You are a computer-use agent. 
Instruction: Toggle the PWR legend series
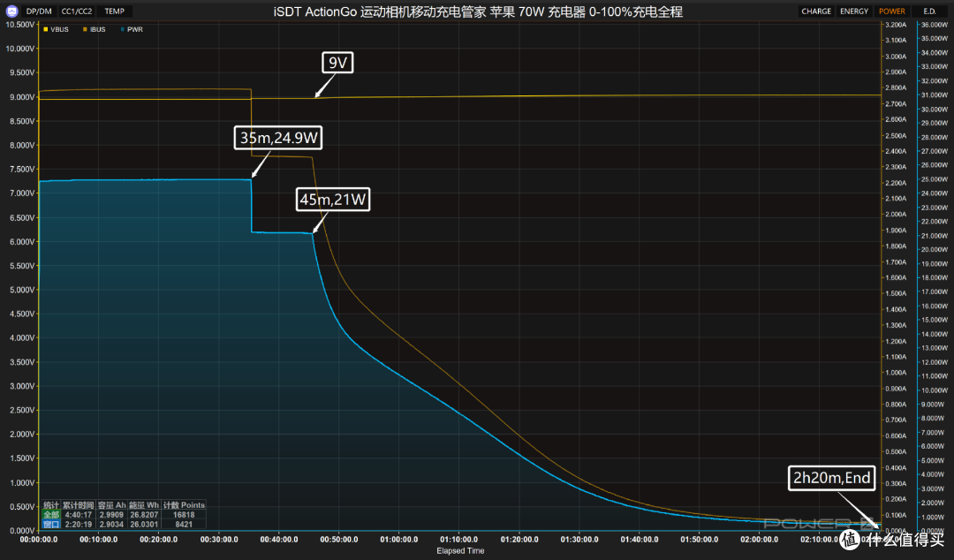point(132,29)
